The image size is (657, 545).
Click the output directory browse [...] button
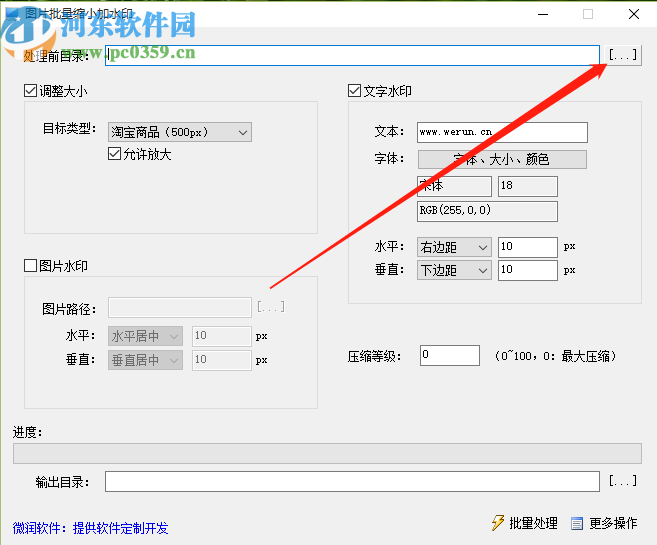coord(623,481)
